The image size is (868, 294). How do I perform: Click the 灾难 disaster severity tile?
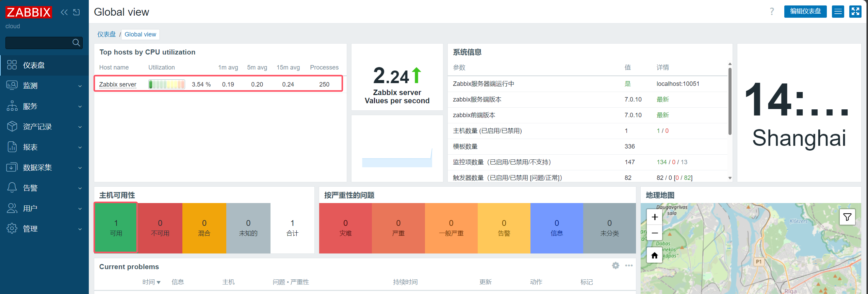pyautogui.click(x=345, y=228)
